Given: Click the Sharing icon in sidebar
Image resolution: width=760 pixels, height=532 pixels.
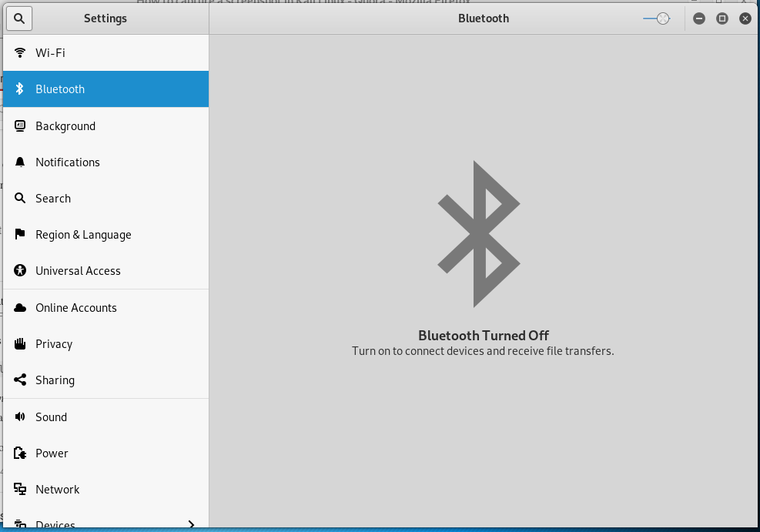Looking at the screenshot, I should [x=20, y=380].
